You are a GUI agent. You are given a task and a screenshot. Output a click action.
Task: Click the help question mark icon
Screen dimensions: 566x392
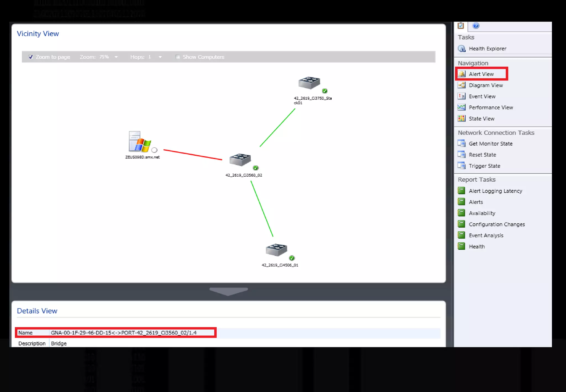(x=476, y=26)
